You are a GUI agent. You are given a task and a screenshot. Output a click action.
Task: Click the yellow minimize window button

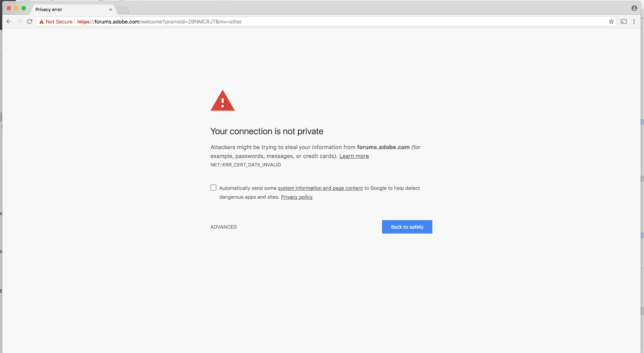16,8
